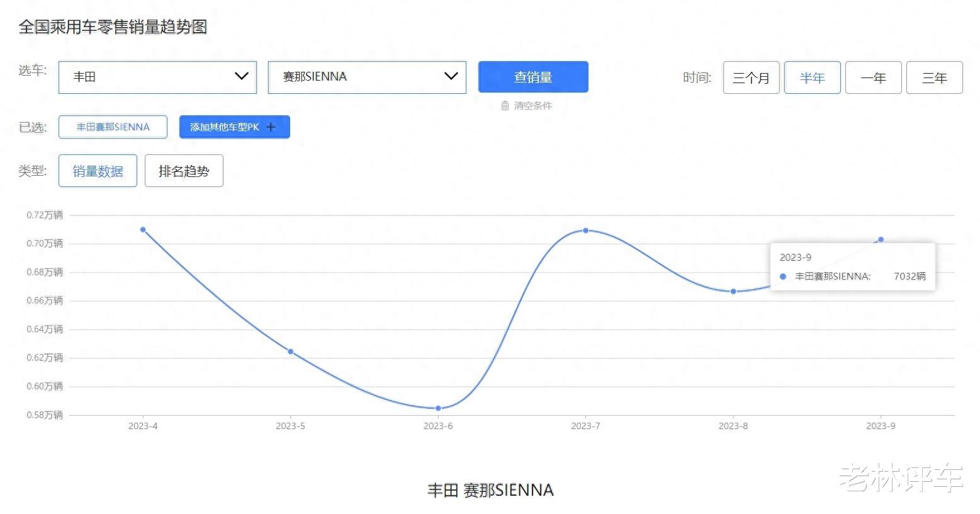Open the 丰田 brand dropdown
This screenshot has height=514, width=980.
pyautogui.click(x=157, y=77)
